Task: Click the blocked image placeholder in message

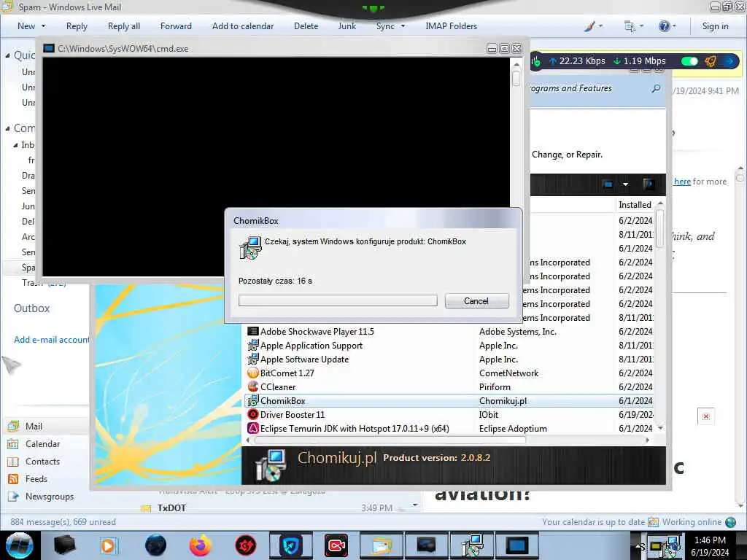Action: click(x=706, y=416)
